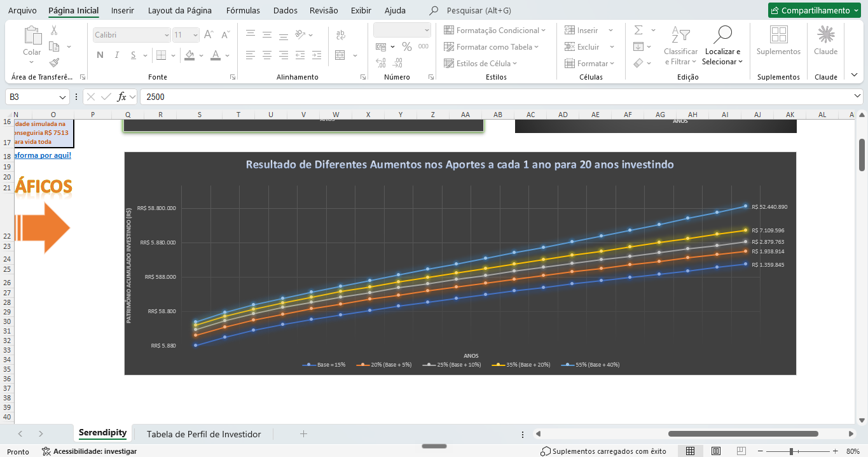The height and width of the screenshot is (457, 868).
Task: Align text right in ribbon
Action: pos(284,55)
